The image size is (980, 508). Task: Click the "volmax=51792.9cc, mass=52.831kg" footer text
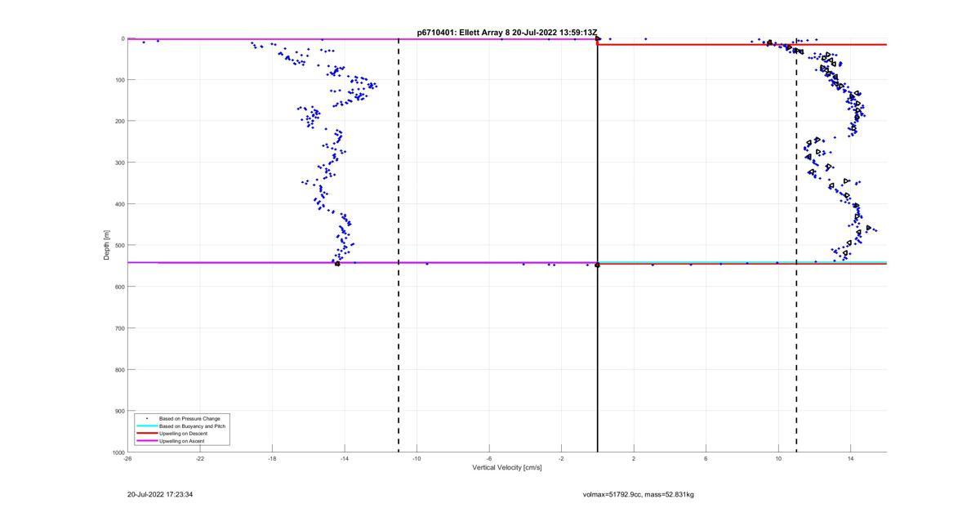point(639,494)
